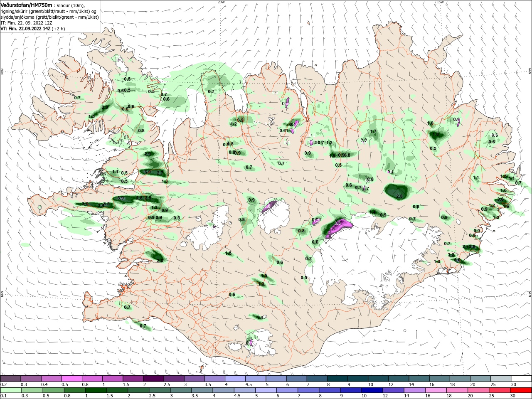Click the 1.8 value near southeast coast

437,261
